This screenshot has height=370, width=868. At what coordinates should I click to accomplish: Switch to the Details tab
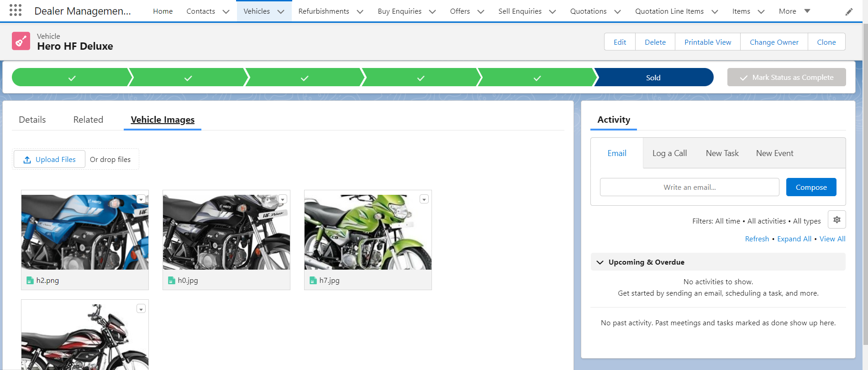tap(32, 120)
